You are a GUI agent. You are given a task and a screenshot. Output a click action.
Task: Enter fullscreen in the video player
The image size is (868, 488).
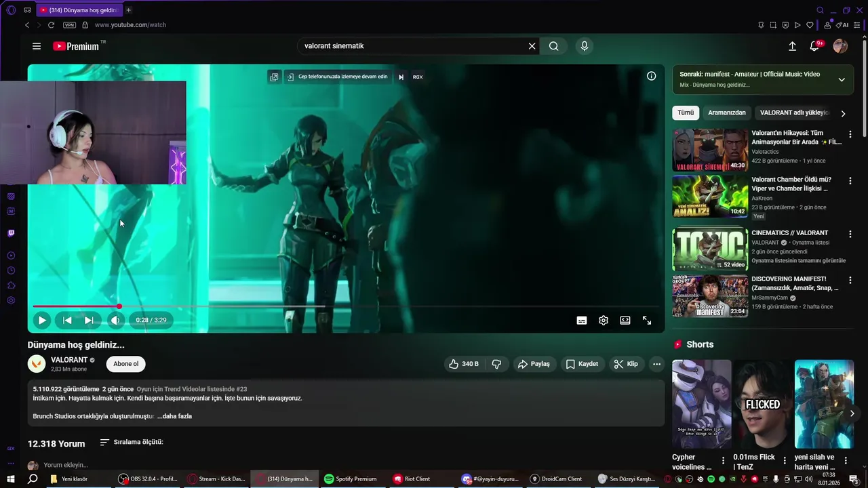click(647, 321)
